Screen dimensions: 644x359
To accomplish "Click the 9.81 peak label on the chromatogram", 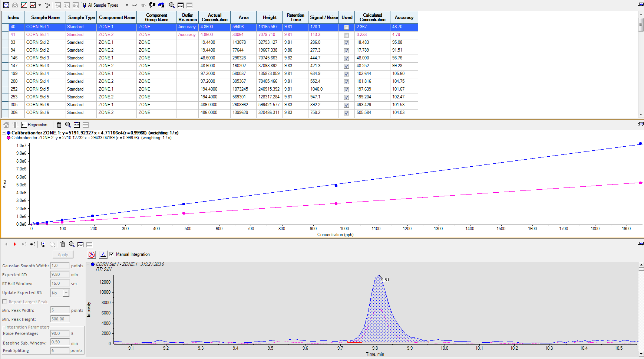I will coord(385,279).
